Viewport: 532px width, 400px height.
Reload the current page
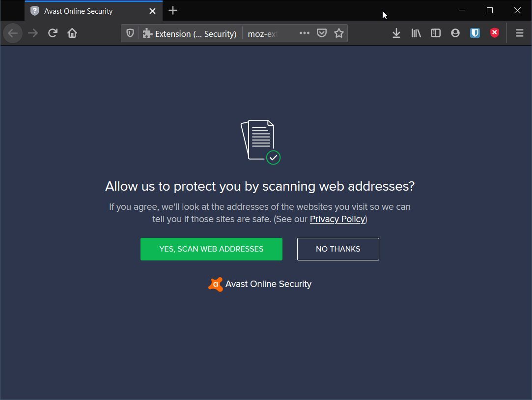[53, 33]
